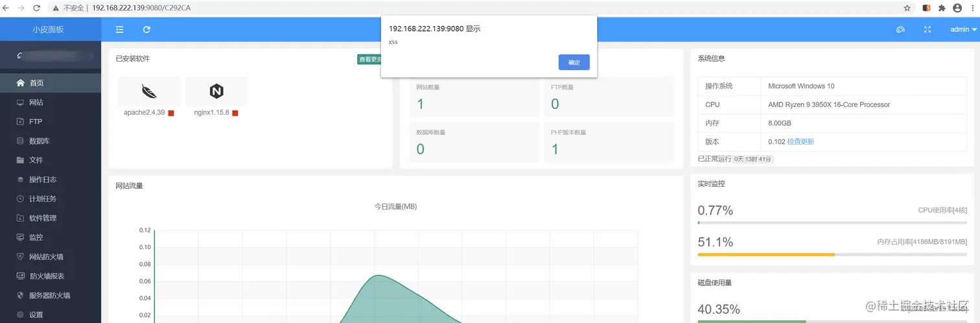Open the theme palette icon in the header

(x=900, y=29)
